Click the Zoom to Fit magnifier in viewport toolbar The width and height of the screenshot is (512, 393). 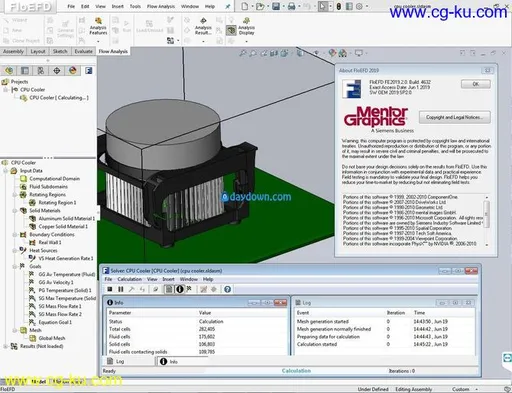243,53
